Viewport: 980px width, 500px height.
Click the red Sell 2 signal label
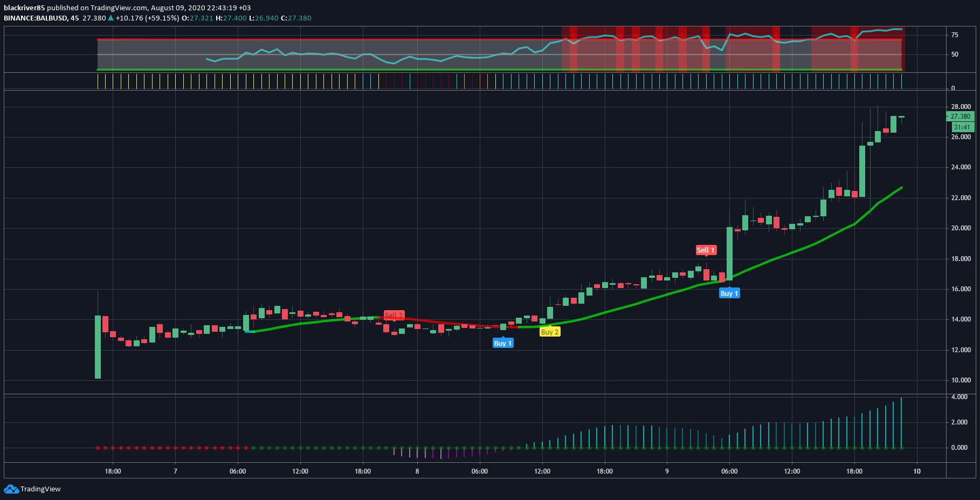[x=394, y=315]
